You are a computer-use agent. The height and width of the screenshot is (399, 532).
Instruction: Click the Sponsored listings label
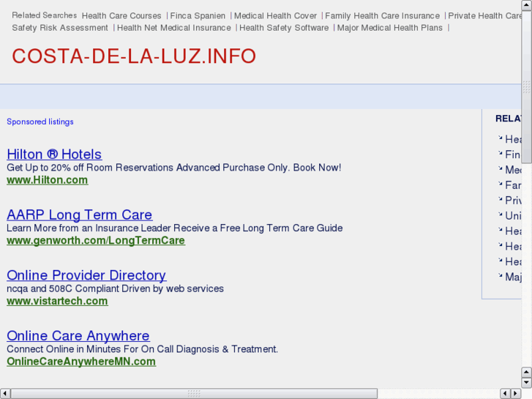pos(40,122)
